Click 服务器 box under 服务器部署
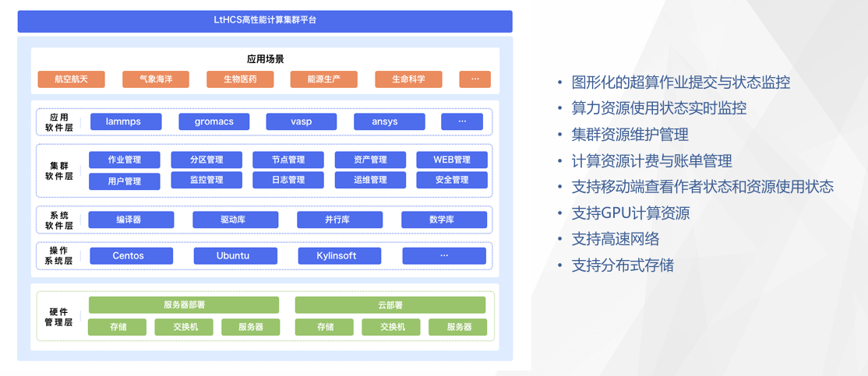 252,327
